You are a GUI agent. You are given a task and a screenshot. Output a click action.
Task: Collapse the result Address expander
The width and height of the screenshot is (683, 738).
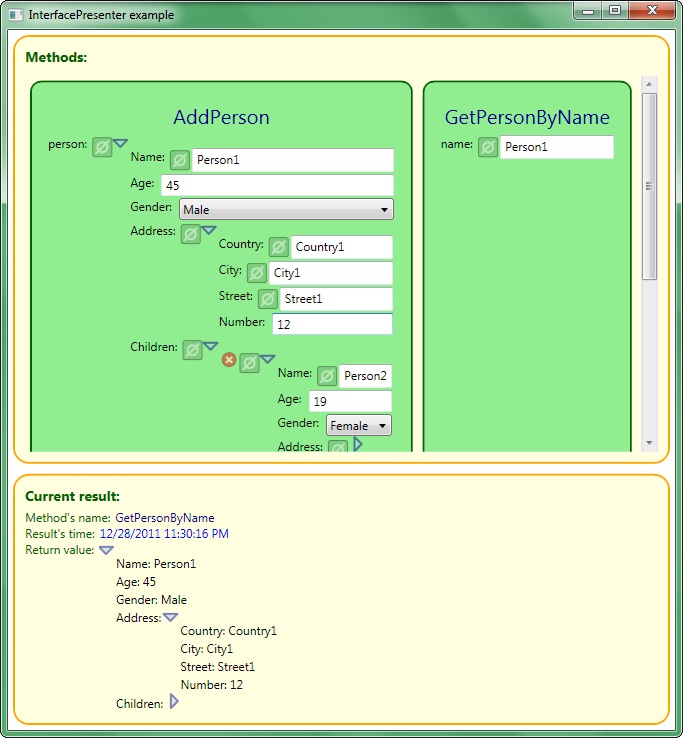pos(170,617)
